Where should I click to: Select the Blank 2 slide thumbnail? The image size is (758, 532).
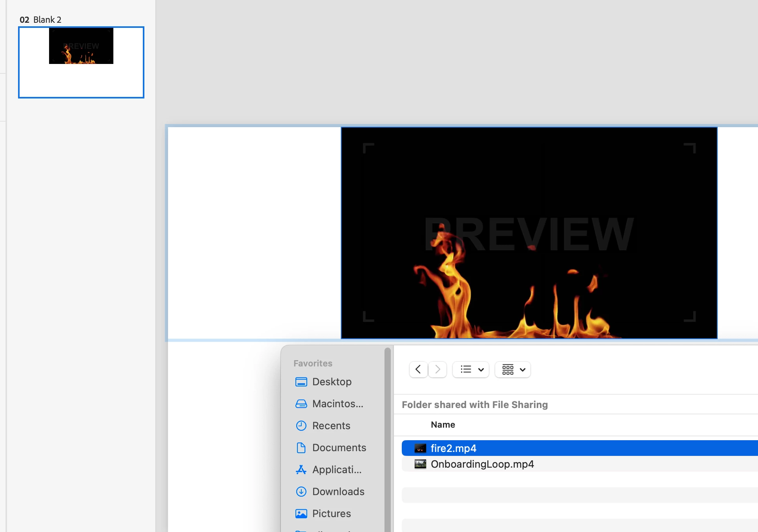81,62
